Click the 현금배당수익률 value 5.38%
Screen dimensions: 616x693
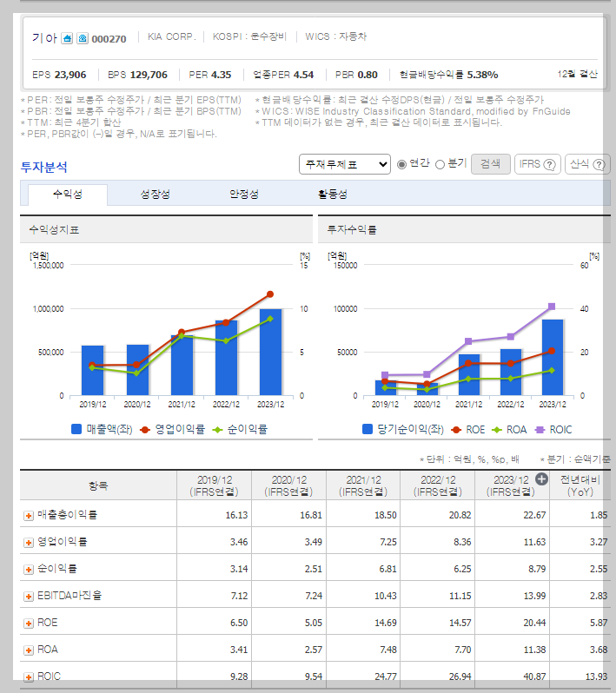[482, 75]
